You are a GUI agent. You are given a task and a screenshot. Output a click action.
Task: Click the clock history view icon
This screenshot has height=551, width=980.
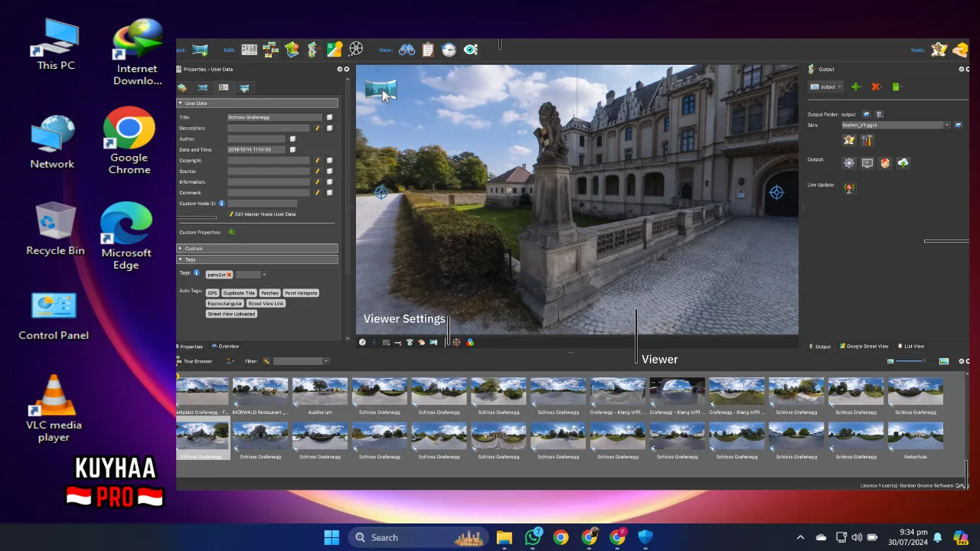tap(449, 50)
